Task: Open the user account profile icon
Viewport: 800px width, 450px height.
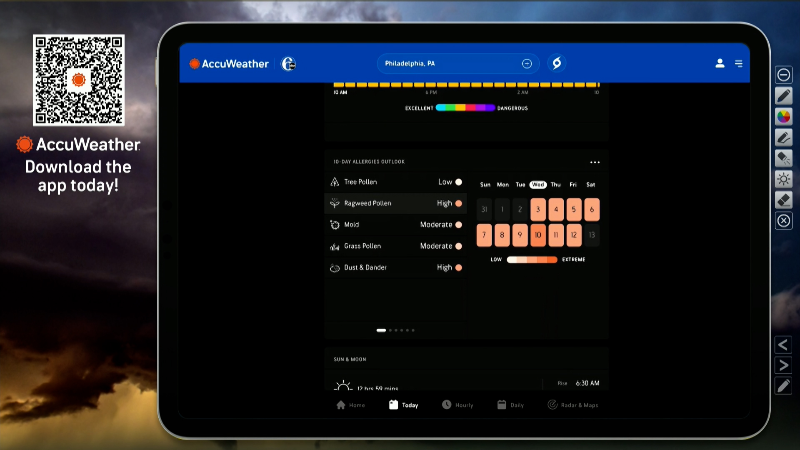Action: pos(720,63)
